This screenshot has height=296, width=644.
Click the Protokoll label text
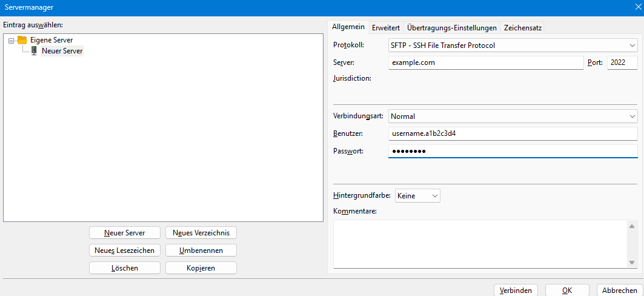(349, 44)
